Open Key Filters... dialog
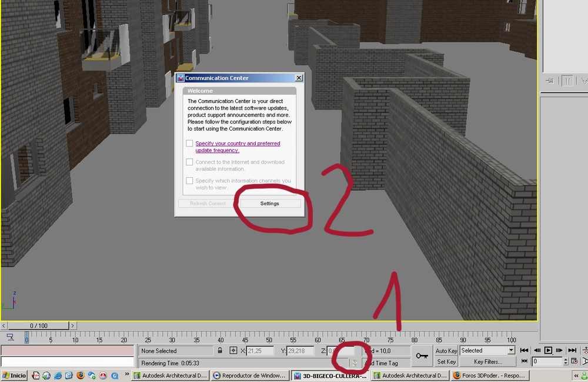 487,362
